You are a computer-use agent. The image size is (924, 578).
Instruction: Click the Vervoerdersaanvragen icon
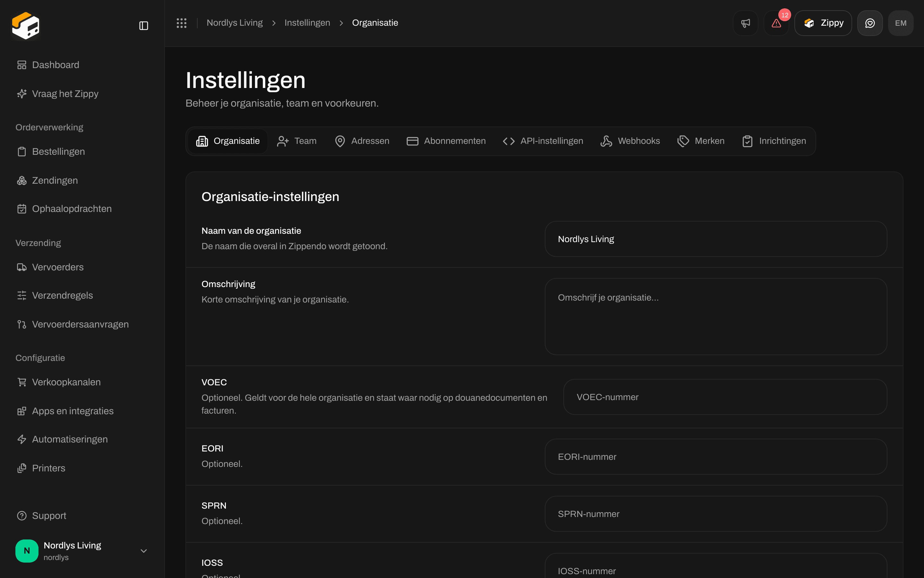point(22,325)
